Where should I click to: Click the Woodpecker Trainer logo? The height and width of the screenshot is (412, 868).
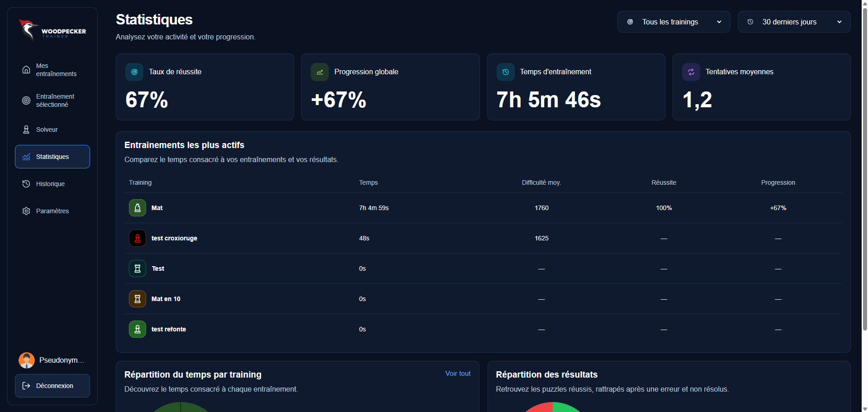pyautogui.click(x=52, y=30)
